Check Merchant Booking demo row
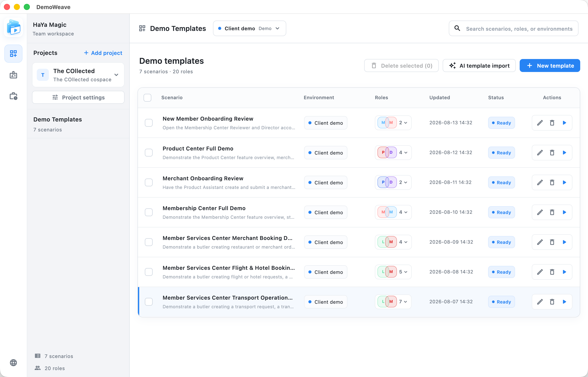 point(149,242)
